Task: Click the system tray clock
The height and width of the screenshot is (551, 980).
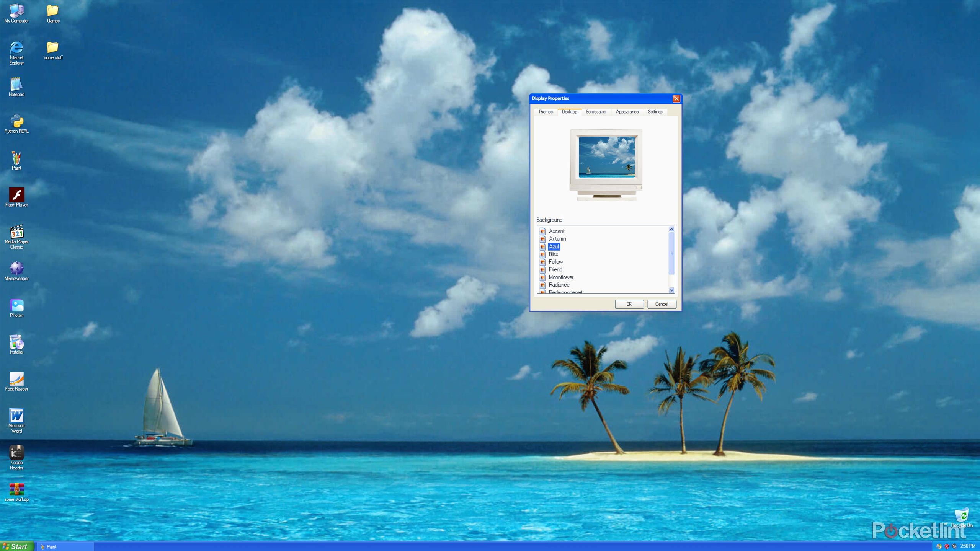Action: 967,546
